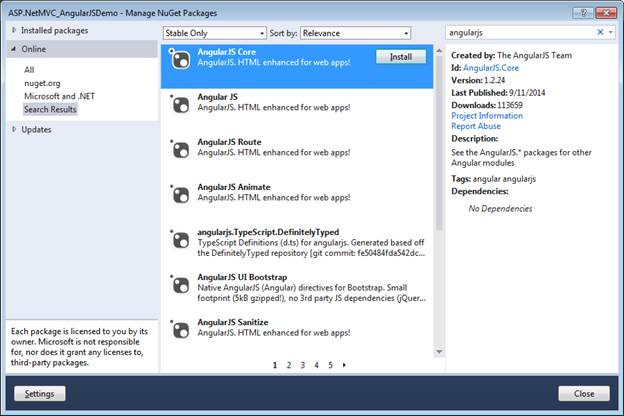Select the AngularJS Animate package title
This screenshot has height=416, width=624.
click(234, 187)
